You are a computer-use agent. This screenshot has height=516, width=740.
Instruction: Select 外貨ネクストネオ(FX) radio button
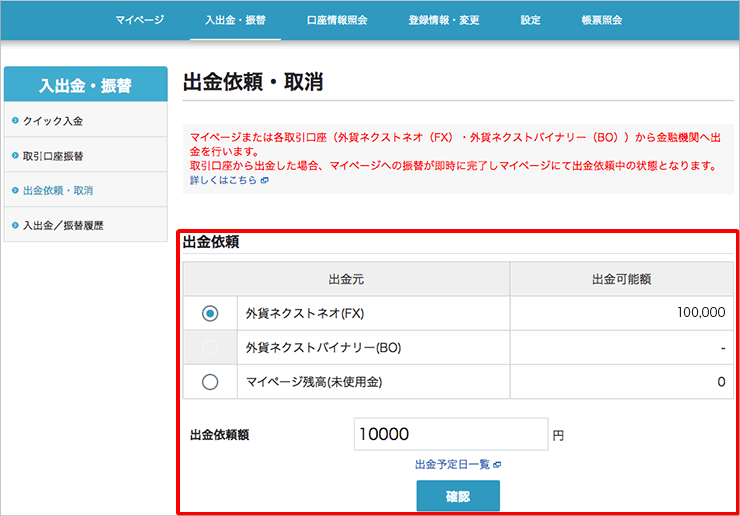click(x=210, y=313)
